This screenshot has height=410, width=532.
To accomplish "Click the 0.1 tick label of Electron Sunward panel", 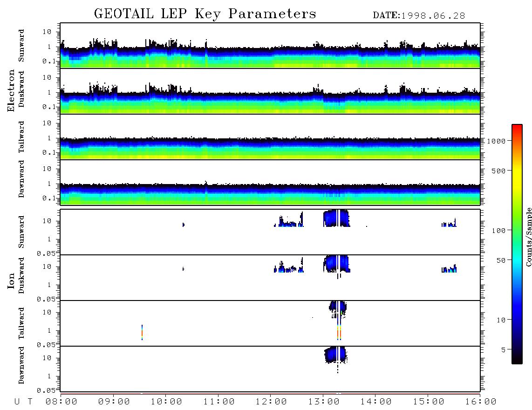I will click(49, 61).
